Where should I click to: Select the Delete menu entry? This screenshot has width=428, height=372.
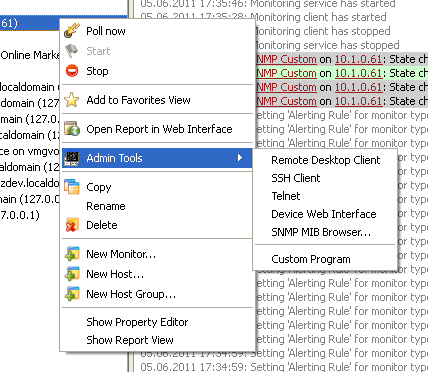tap(157, 225)
